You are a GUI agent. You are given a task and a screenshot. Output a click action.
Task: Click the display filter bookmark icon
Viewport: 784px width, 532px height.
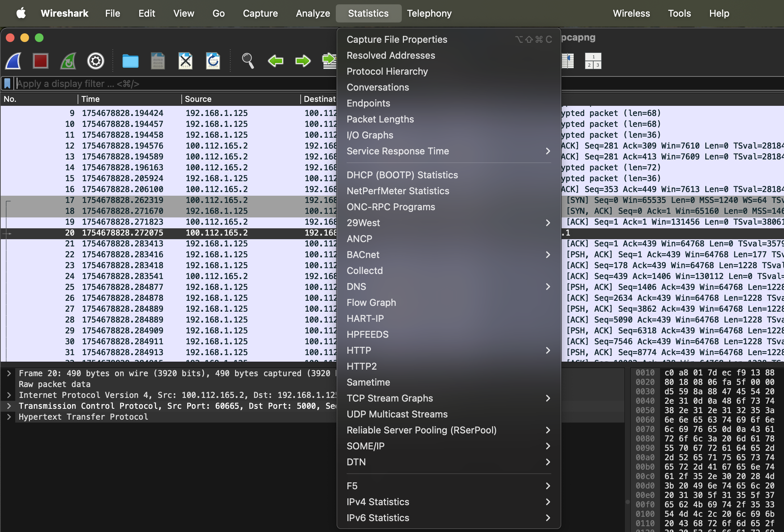click(x=7, y=84)
